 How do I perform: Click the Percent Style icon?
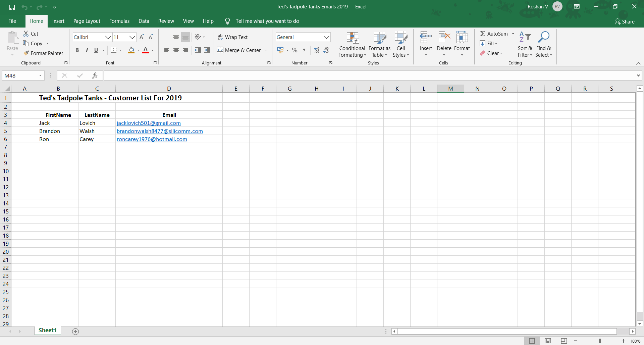click(x=294, y=50)
